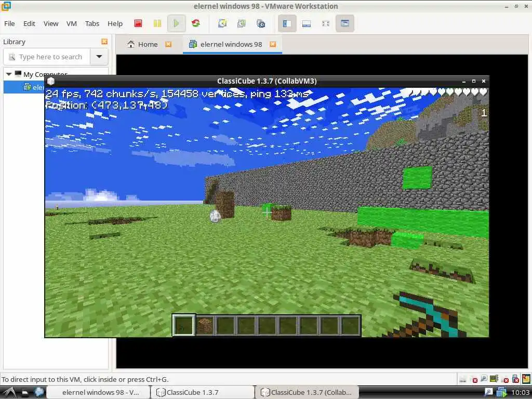This screenshot has height=399, width=532.
Task: Open the snapshot manager icon
Action: point(261,23)
